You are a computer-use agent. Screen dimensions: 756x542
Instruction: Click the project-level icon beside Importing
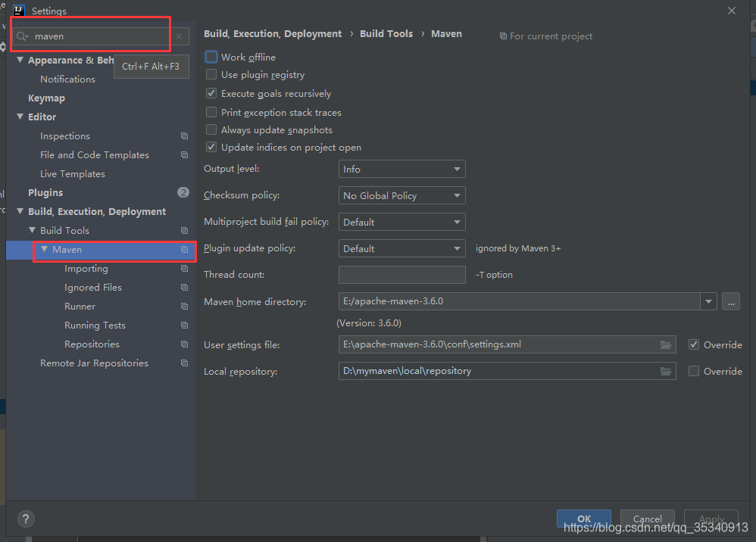184,268
